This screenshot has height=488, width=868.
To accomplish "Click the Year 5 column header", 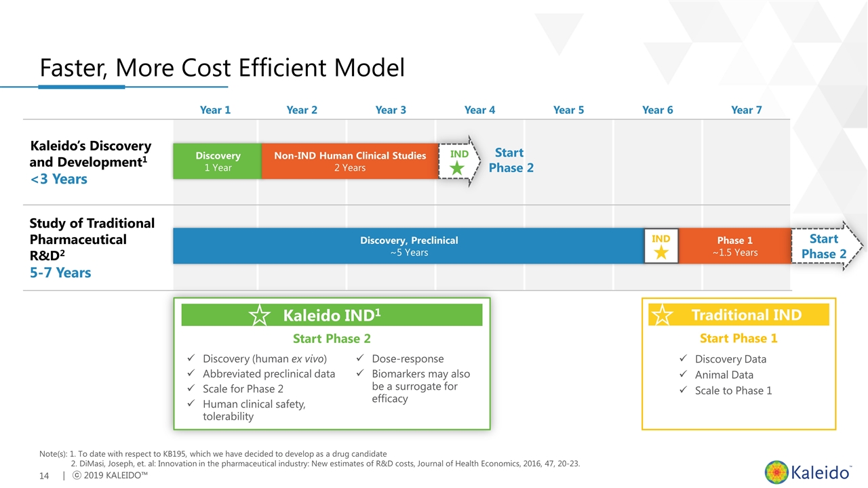I will click(x=568, y=110).
